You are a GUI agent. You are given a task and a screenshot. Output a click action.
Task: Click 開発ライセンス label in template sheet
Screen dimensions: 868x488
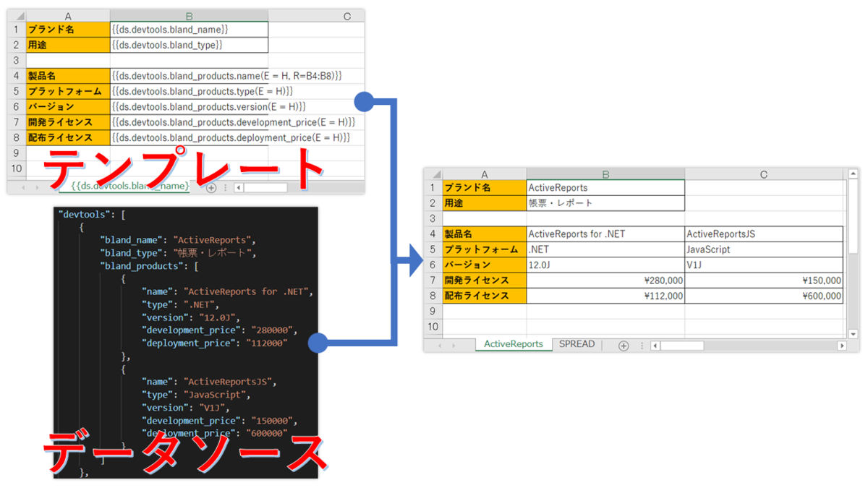pos(68,122)
